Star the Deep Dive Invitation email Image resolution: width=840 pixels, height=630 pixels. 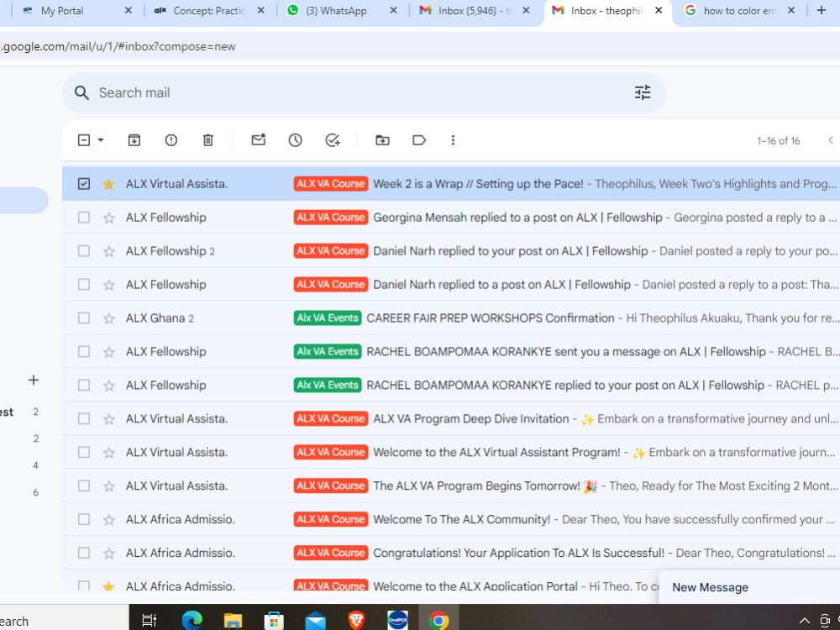(x=108, y=419)
